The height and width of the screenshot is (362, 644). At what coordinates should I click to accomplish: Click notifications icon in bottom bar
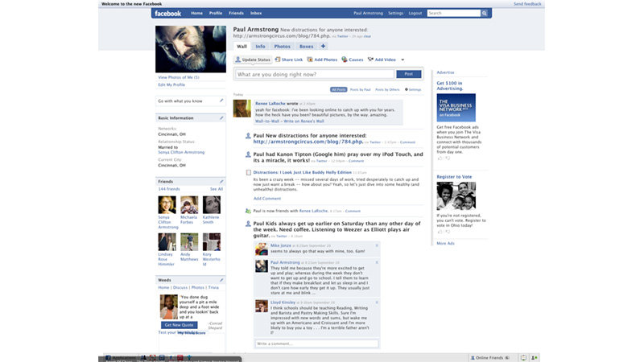[x=523, y=357]
